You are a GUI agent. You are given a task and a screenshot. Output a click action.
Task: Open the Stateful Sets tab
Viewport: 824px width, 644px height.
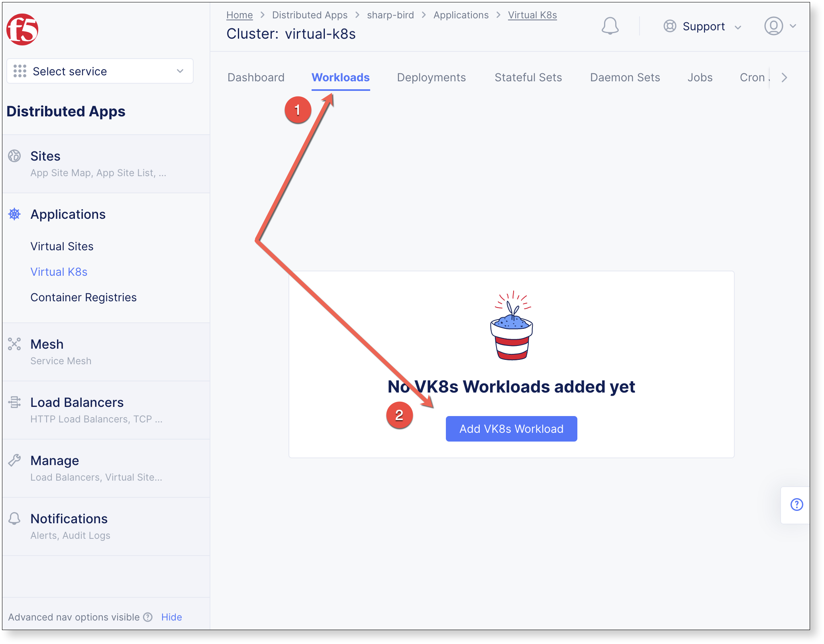pos(528,77)
